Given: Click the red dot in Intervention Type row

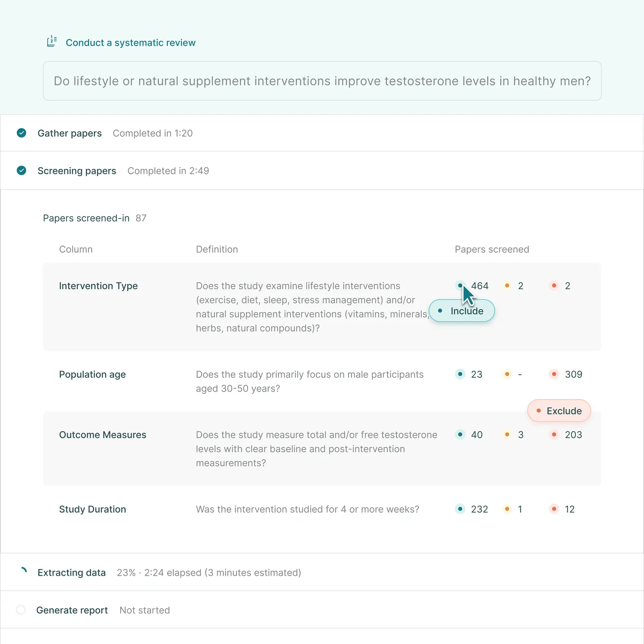Looking at the screenshot, I should 554,286.
